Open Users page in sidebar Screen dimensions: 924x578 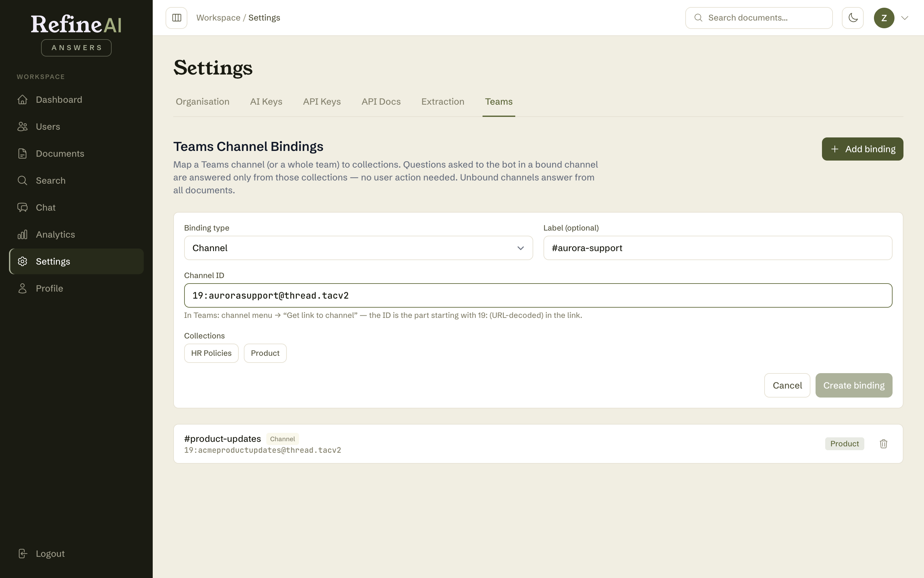click(76, 127)
